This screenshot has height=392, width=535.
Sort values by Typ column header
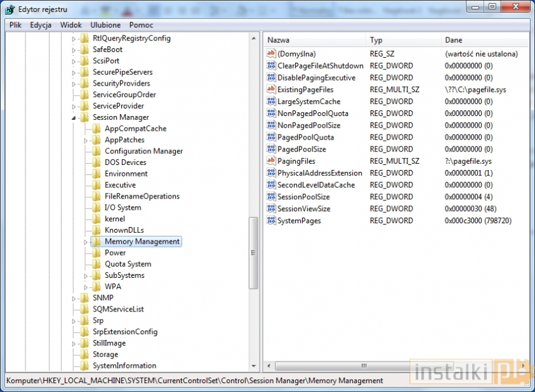(x=403, y=40)
